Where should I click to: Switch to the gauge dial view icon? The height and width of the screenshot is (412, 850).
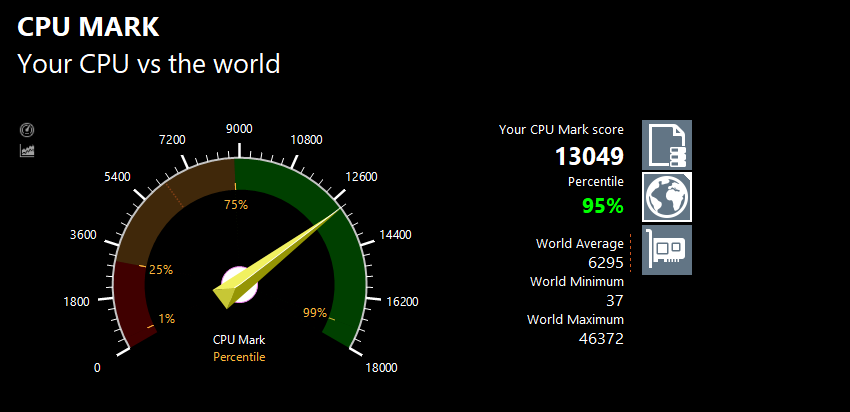pyautogui.click(x=27, y=130)
